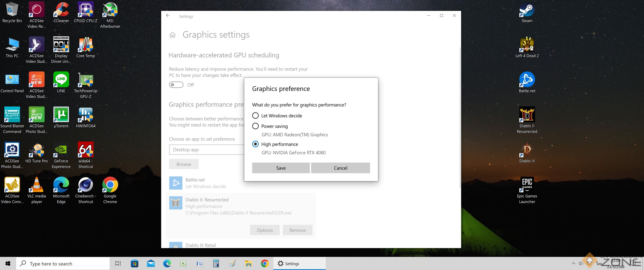Launch the LINE app icon
644x270 pixels.
tap(61, 83)
